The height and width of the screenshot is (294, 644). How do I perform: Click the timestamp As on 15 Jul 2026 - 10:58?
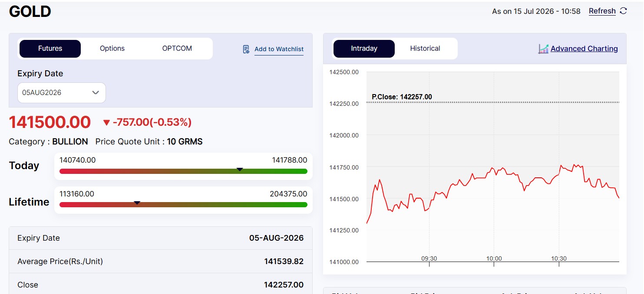[x=536, y=11]
